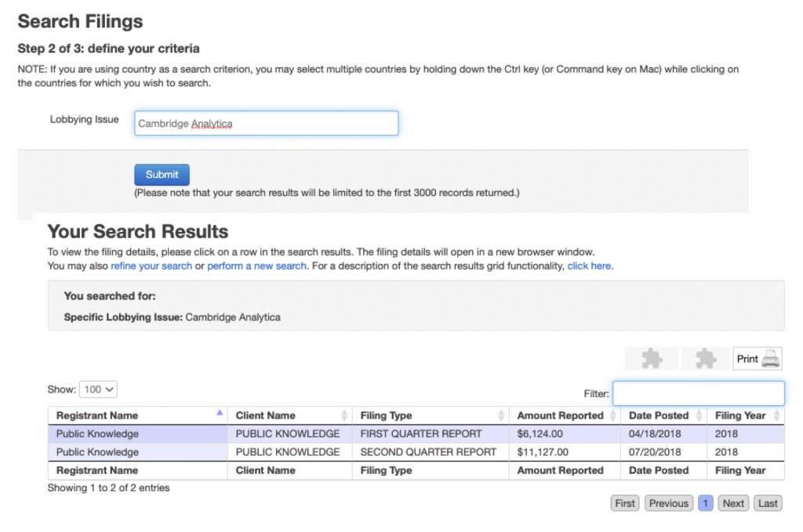Click the Amount Reported column header label
Viewport: 803px width, 532px height.
tap(560, 415)
